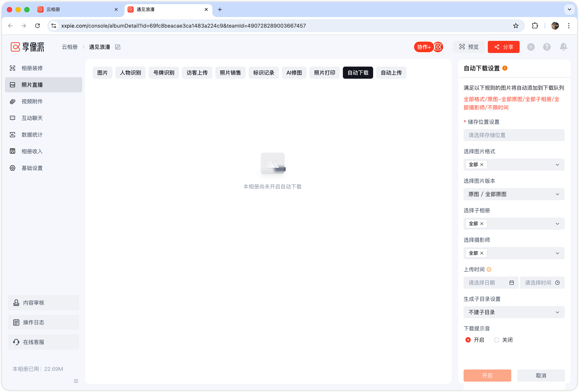Switch to the 访客上传 tab
Viewport: 579px width, 392px height.
(197, 72)
